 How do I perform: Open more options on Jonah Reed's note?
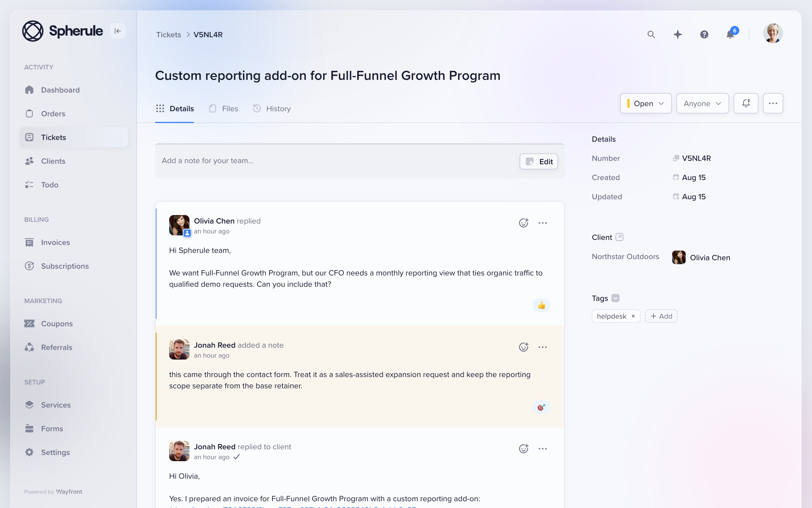pyautogui.click(x=542, y=347)
